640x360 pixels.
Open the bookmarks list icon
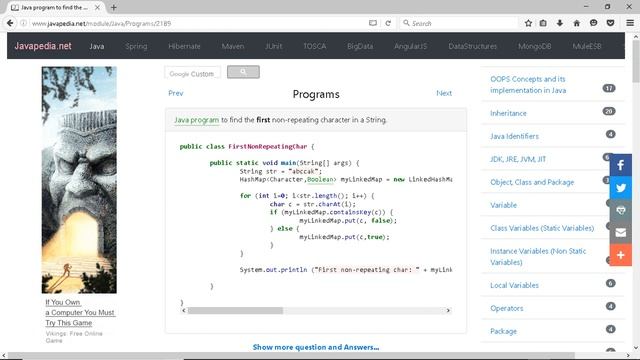pyautogui.click(x=543, y=23)
